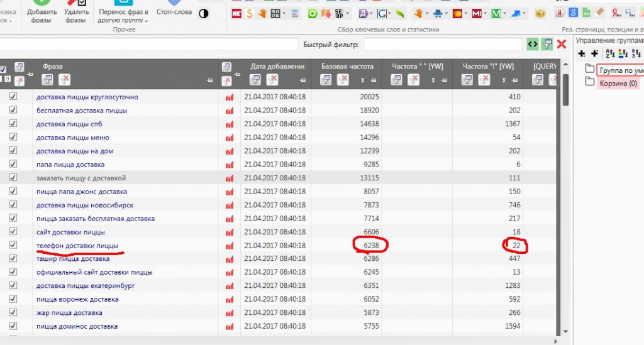Click the Добавить фразы button
The width and height of the screenshot is (644, 345).
coord(42,13)
